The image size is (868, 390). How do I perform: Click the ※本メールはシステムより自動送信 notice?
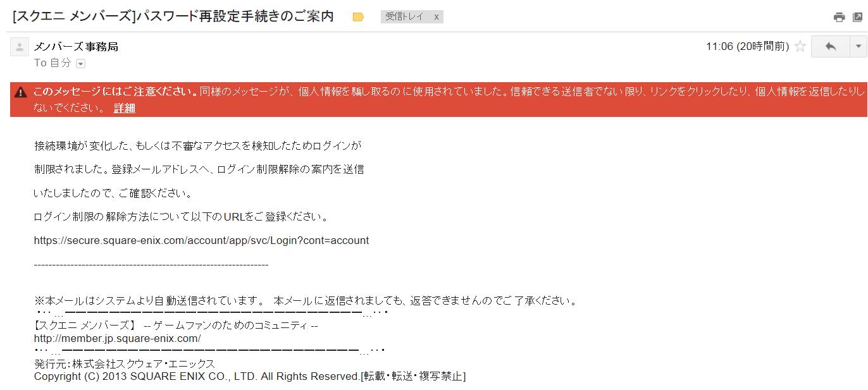(x=306, y=301)
